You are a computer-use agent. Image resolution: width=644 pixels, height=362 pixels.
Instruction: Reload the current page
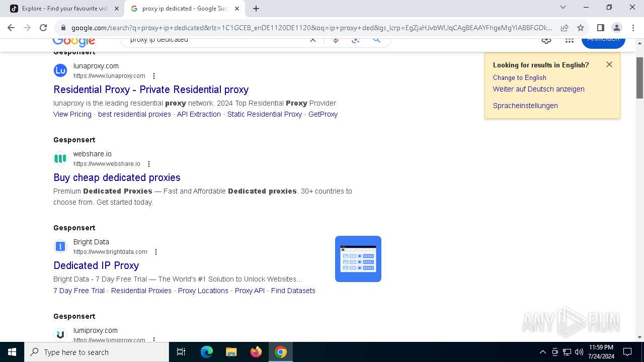pos(43,28)
